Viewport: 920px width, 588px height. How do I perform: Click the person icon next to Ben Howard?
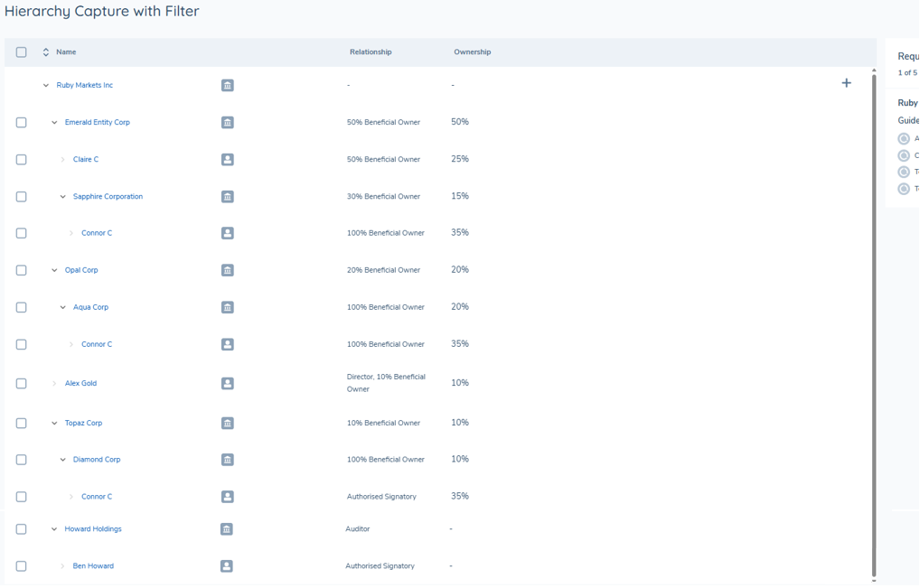coord(227,566)
